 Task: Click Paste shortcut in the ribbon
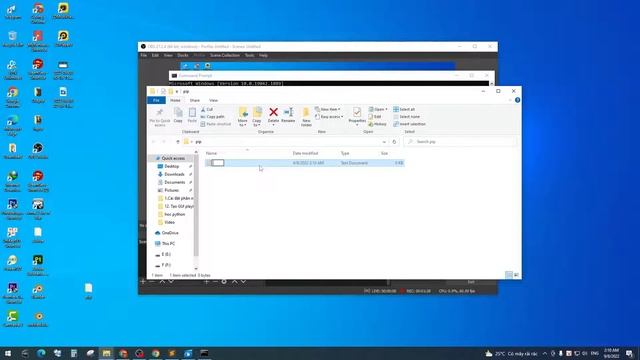point(216,124)
